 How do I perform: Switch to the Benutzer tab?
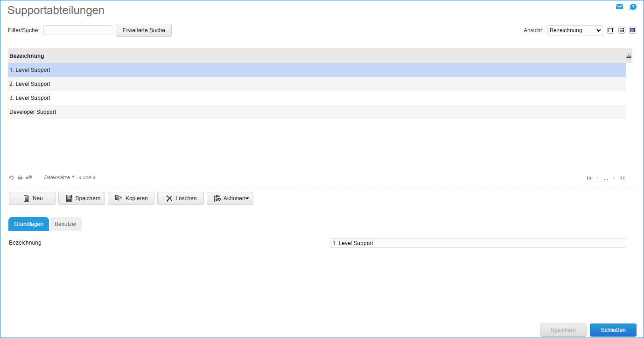[66, 224]
